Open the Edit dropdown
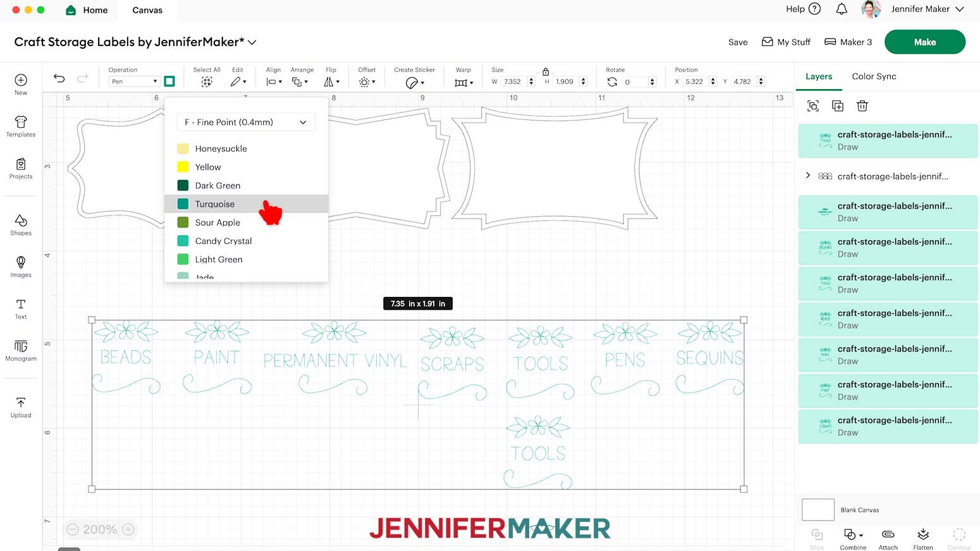 (x=238, y=82)
